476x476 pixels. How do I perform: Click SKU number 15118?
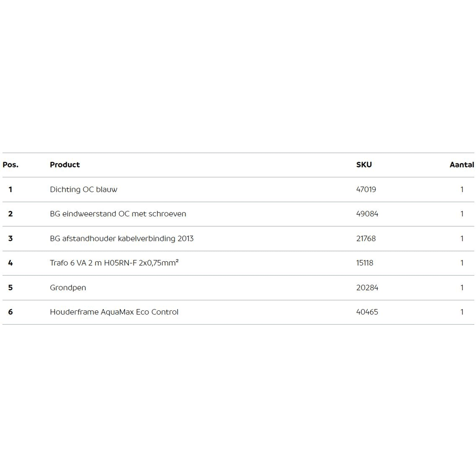(365, 263)
